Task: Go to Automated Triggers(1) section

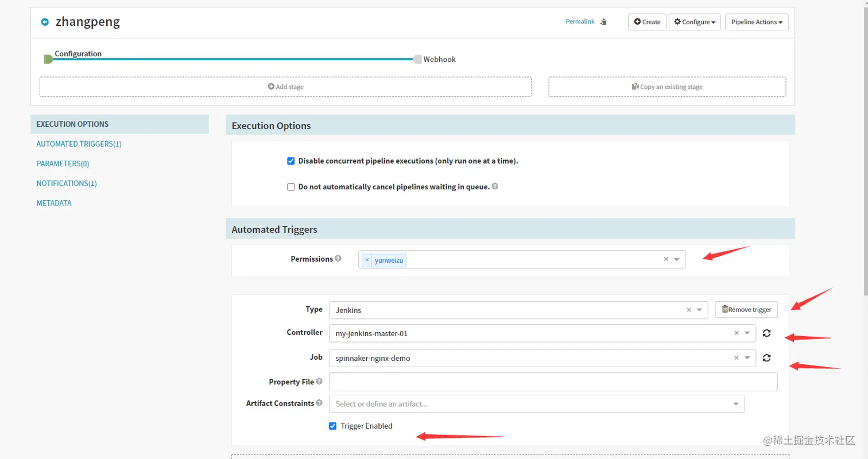Action: [79, 144]
